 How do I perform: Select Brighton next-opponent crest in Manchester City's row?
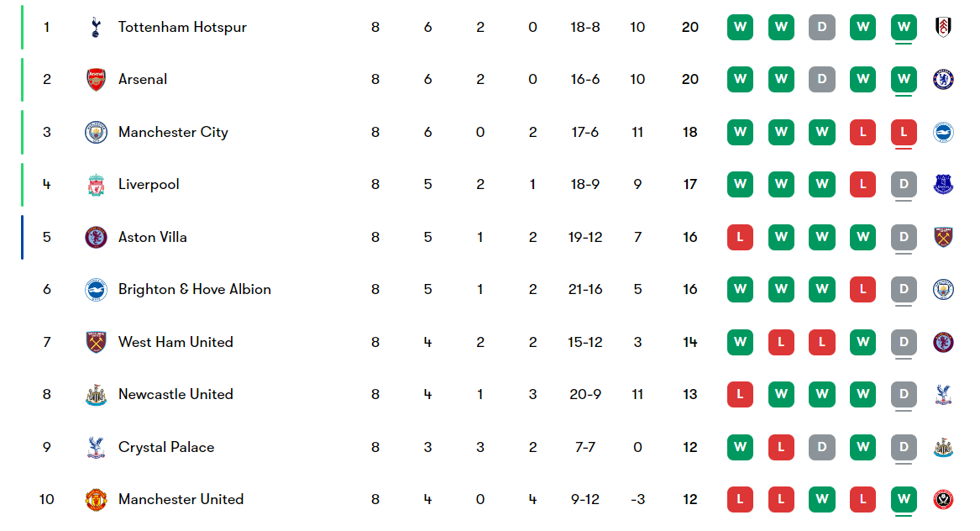coord(943,132)
